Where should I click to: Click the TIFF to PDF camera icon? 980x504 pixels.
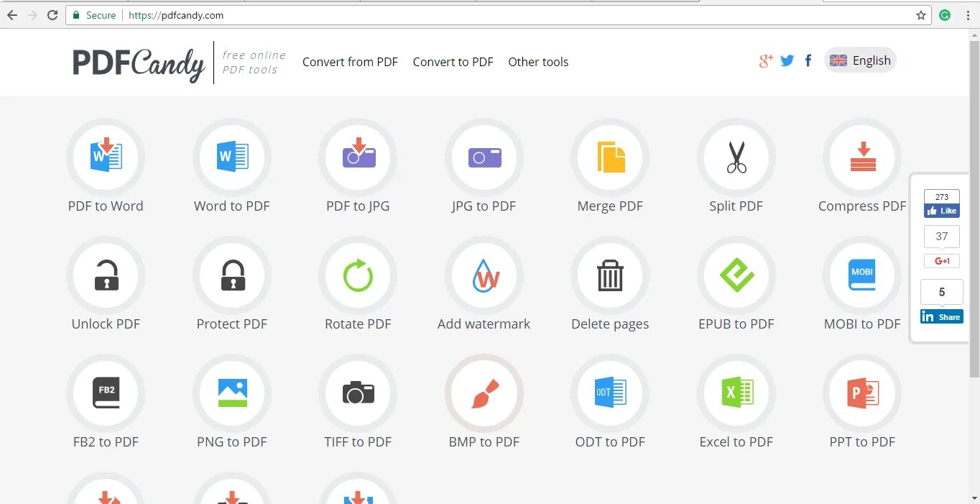pyautogui.click(x=358, y=393)
